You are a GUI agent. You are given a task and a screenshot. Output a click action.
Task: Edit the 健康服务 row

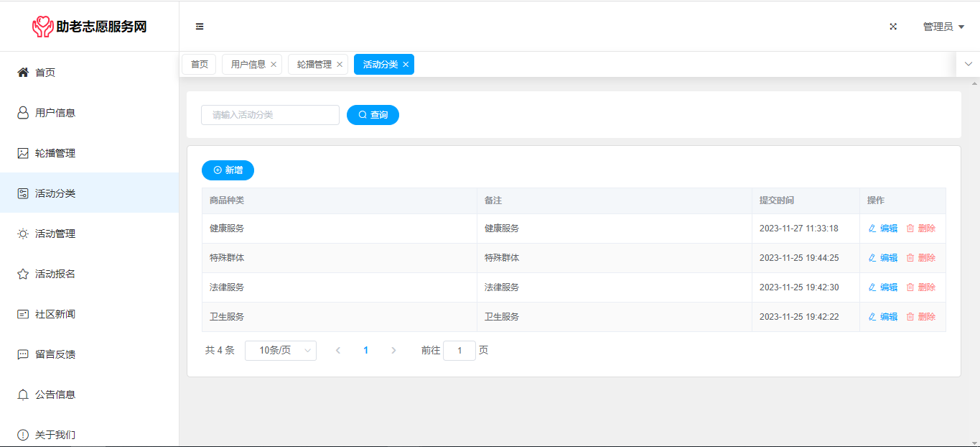pyautogui.click(x=883, y=229)
